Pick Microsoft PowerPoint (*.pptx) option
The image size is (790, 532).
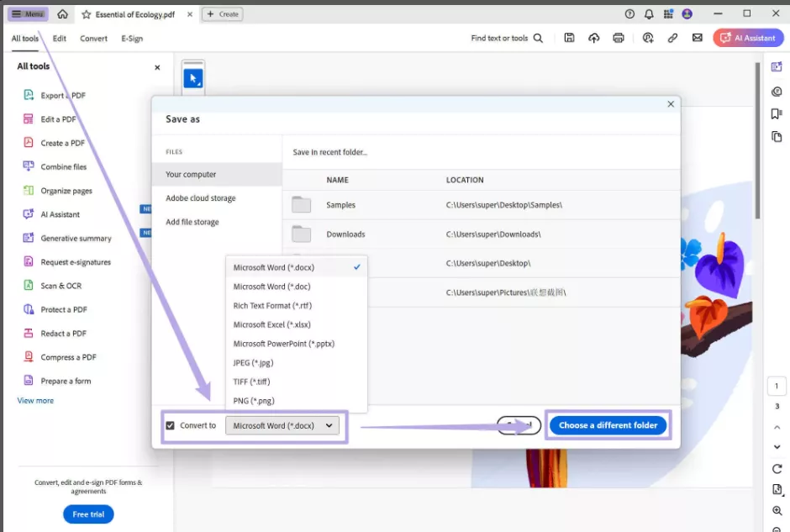coord(297,344)
